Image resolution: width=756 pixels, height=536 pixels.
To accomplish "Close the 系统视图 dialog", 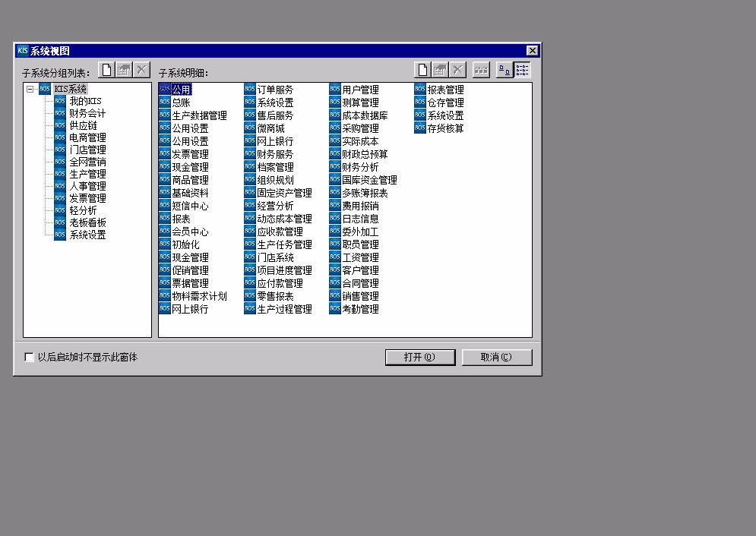I will tap(533, 51).
